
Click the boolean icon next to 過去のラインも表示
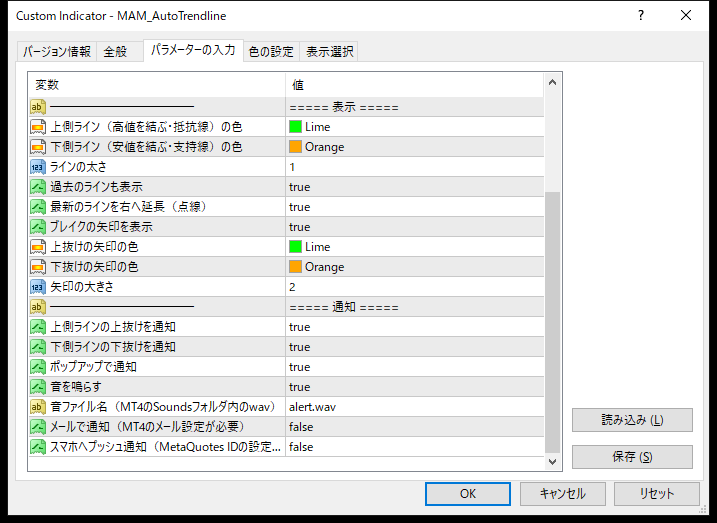pyautogui.click(x=38, y=187)
